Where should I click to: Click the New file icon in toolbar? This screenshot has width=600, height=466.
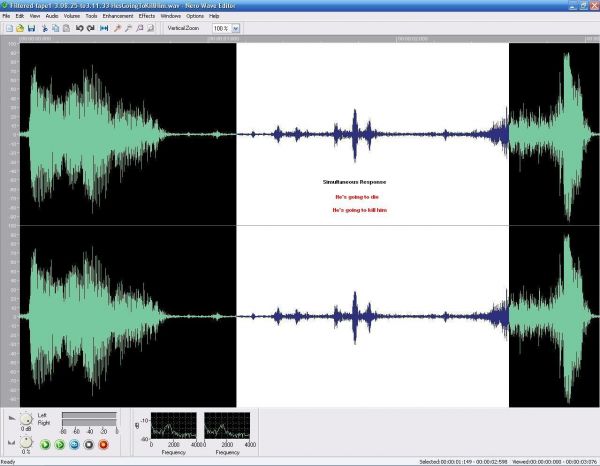[x=8, y=28]
